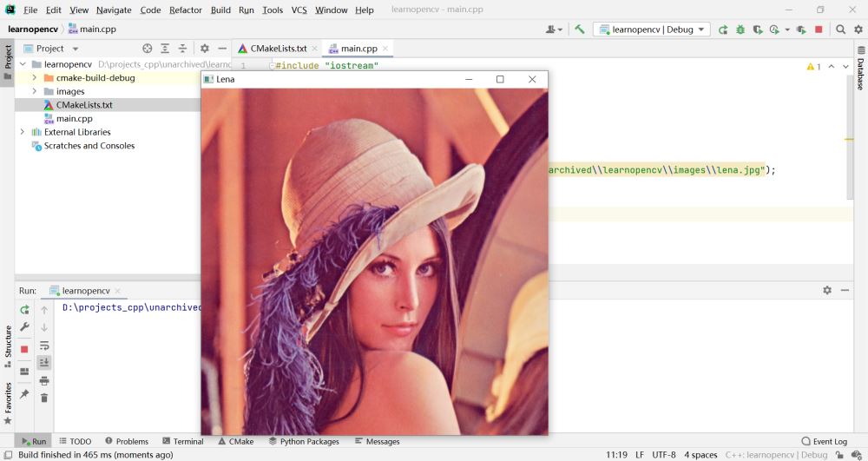Go to previous highlighted problem arrow
Viewport: 868px width, 461px height.
832,66
